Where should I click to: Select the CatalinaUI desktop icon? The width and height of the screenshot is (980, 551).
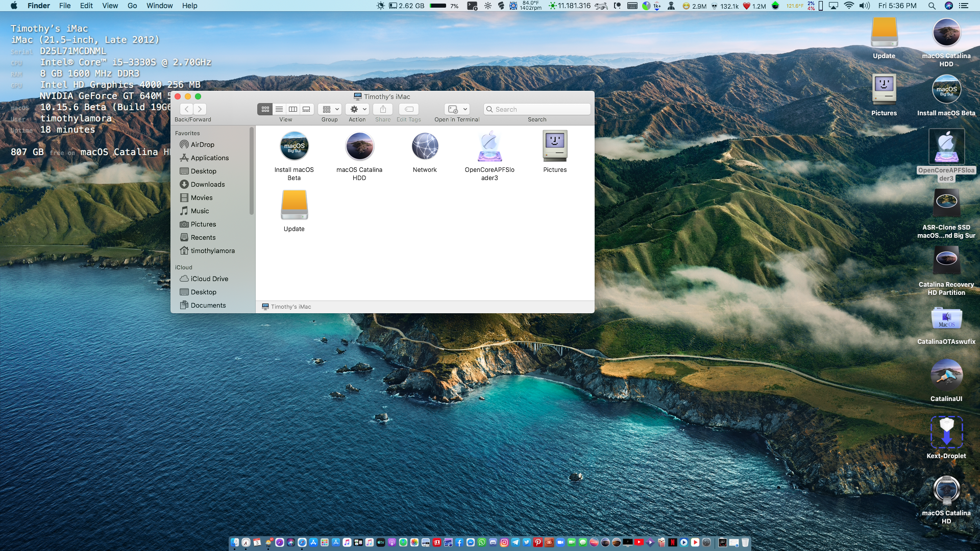[x=946, y=381]
